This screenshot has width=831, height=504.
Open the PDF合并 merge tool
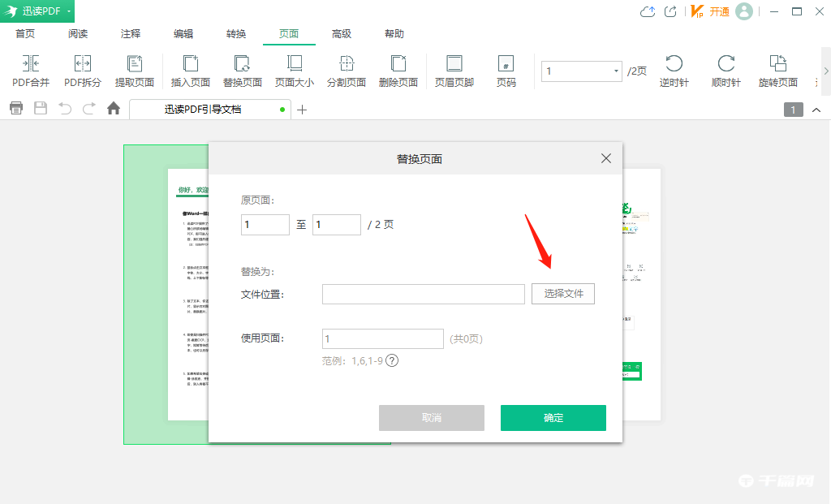30,71
